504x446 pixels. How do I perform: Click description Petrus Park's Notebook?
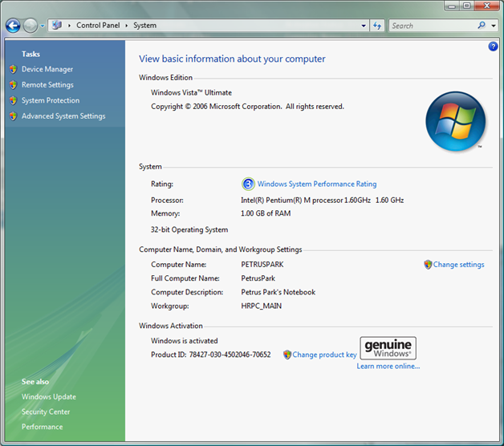[x=278, y=292]
